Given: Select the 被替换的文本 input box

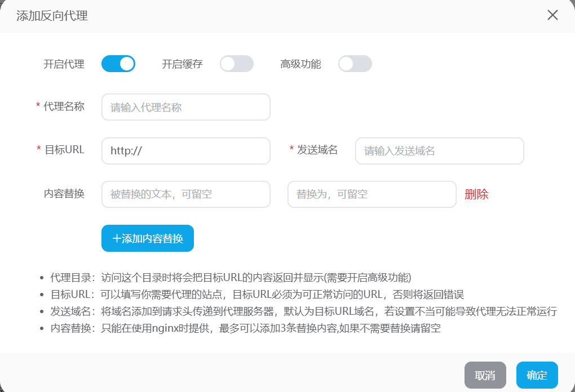Looking at the screenshot, I should tap(186, 194).
